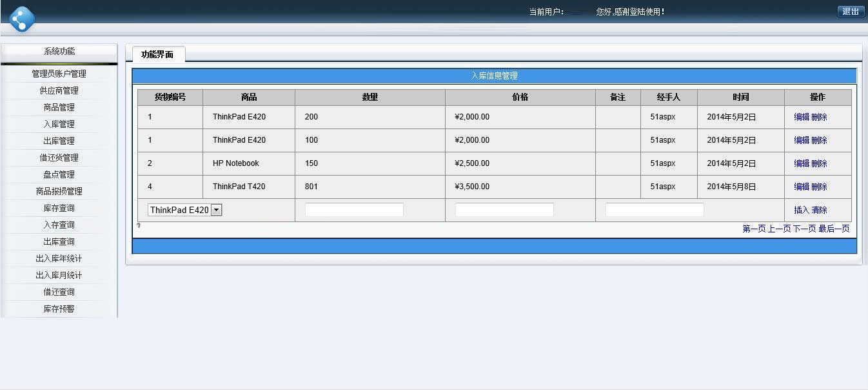Go to 下一页 next page
Viewport: 868px width, 390px height.
(x=804, y=229)
